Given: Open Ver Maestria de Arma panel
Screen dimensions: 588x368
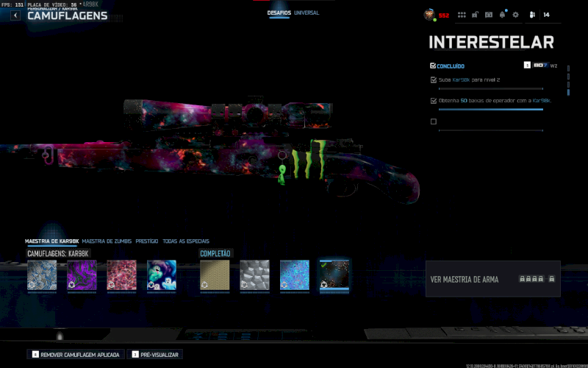Looking at the screenshot, I should (493, 279).
